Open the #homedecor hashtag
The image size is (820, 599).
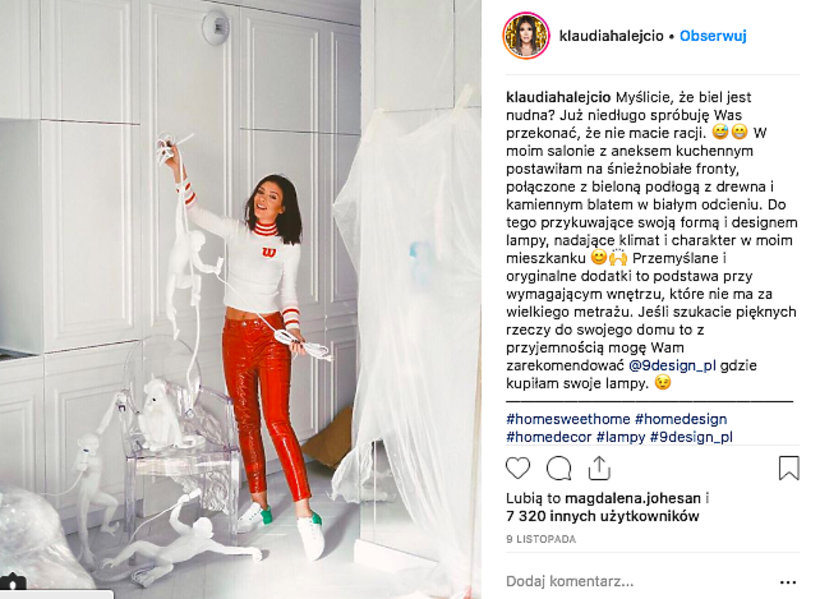(x=549, y=437)
